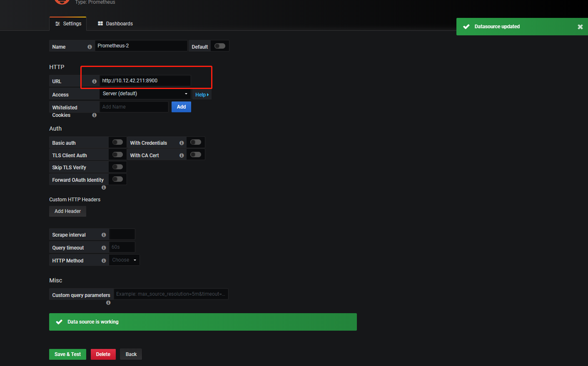Click the data source Name input field
This screenshot has height=366, width=588.
[141, 46]
